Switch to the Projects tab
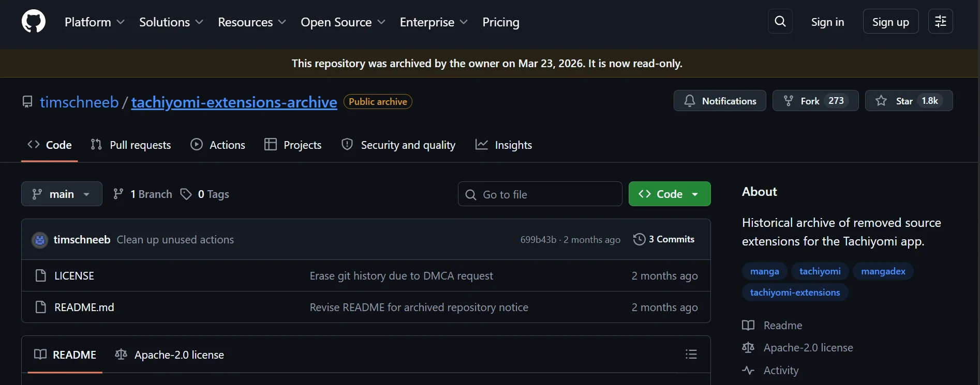Image resolution: width=980 pixels, height=385 pixels. point(293,145)
